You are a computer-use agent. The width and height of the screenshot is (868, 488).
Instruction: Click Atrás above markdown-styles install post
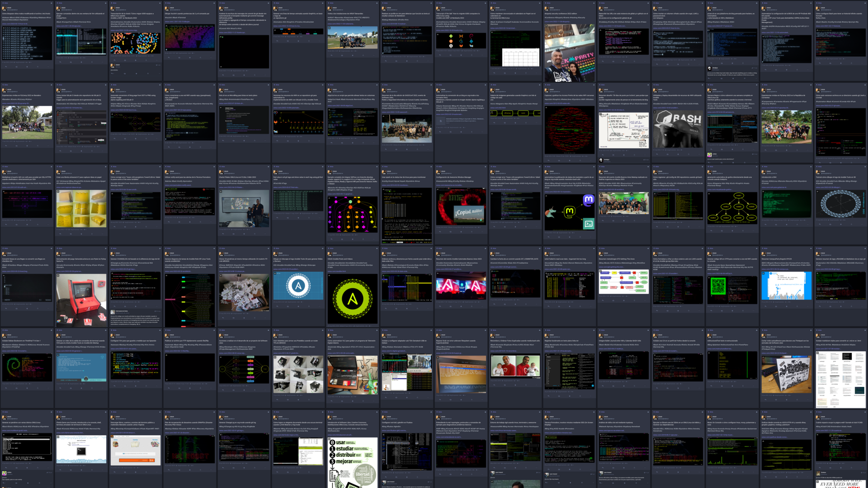(x=819, y=330)
